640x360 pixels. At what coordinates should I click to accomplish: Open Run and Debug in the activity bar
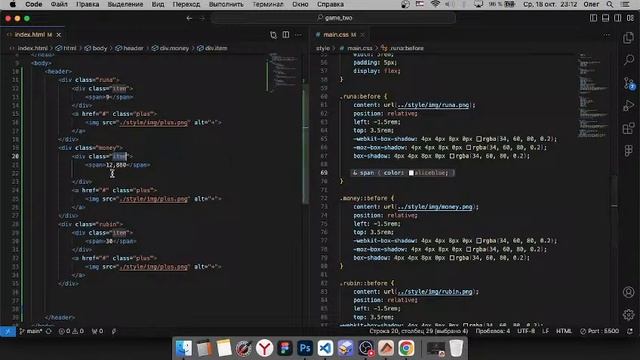(629, 106)
